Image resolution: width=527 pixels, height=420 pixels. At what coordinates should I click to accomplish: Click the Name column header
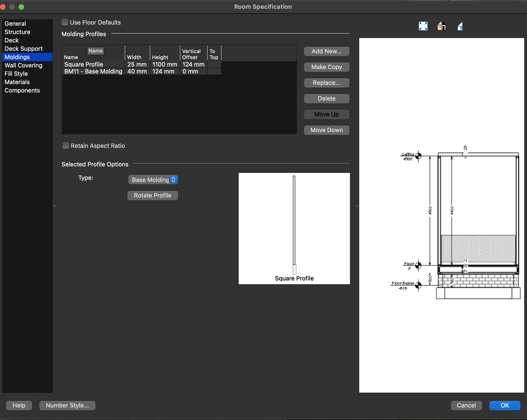71,57
